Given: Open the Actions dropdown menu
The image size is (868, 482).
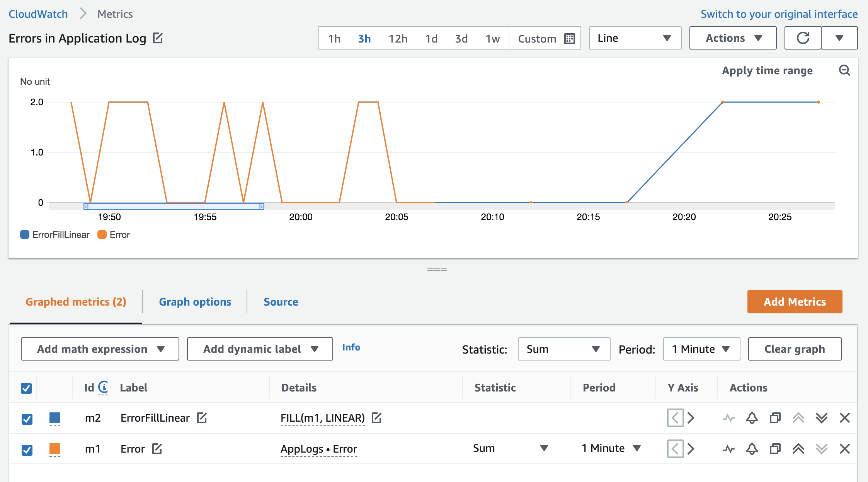Looking at the screenshot, I should tap(733, 38).
